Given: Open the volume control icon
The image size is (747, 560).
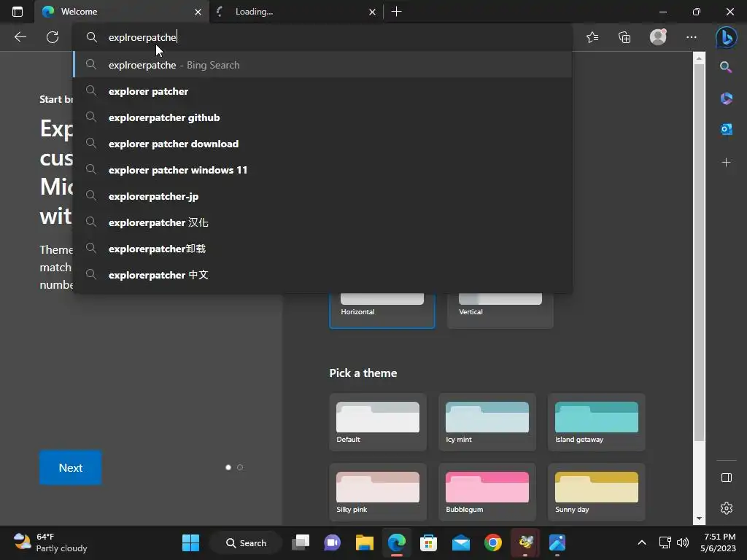Looking at the screenshot, I should [683, 542].
